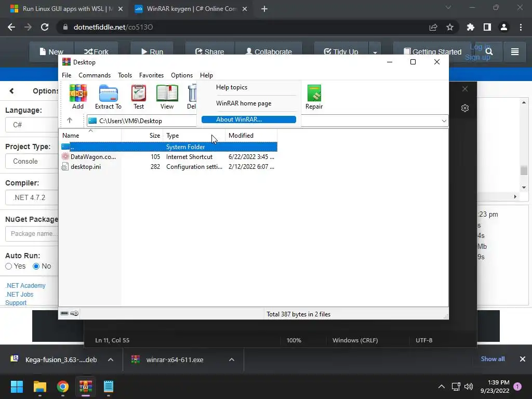Viewport: 532px width, 399px height.
Task: Click the Share button on dotnetfiddle
Action: point(210,52)
